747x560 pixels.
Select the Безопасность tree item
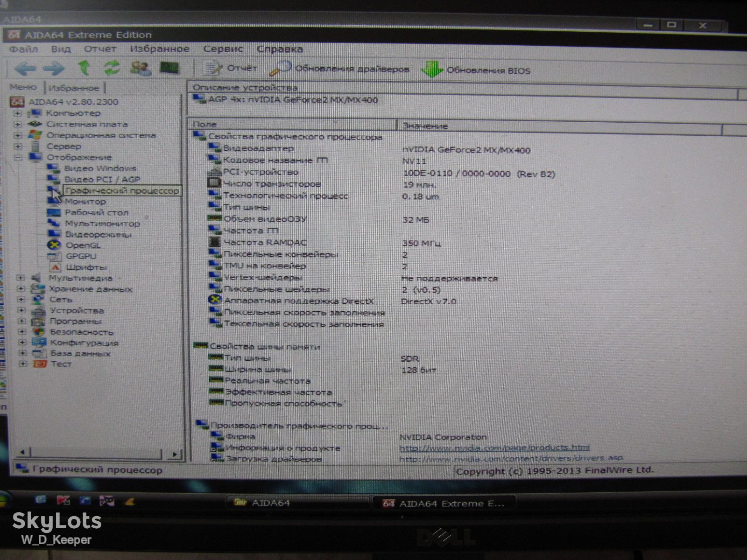82,332
